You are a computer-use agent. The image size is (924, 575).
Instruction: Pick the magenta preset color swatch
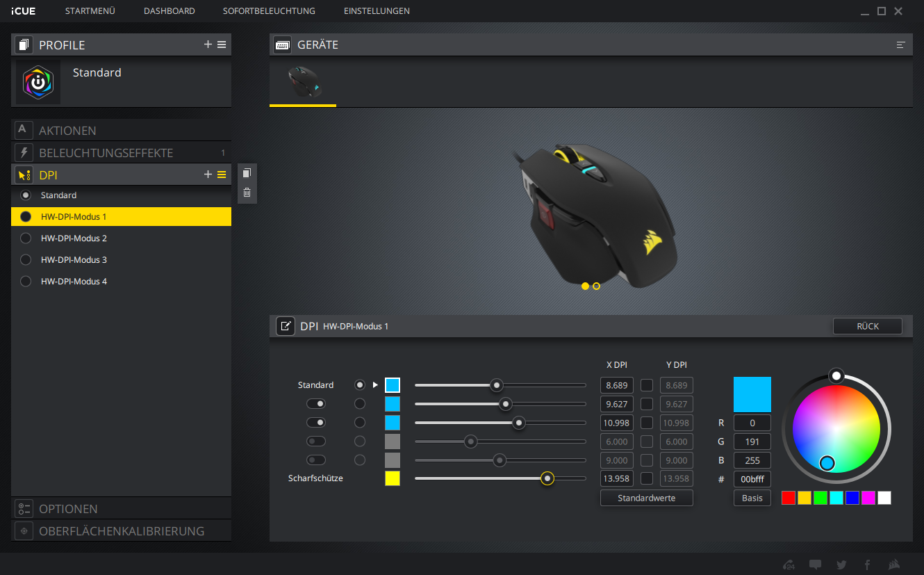[x=868, y=498]
